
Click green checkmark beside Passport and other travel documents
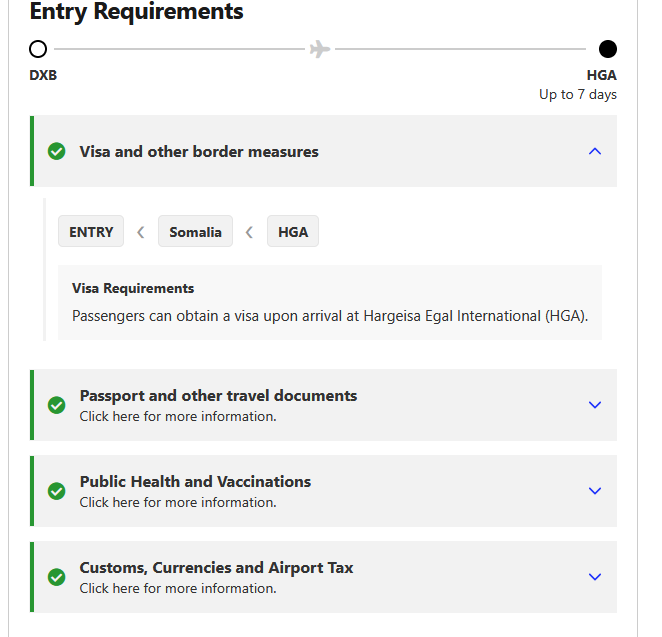pos(57,405)
